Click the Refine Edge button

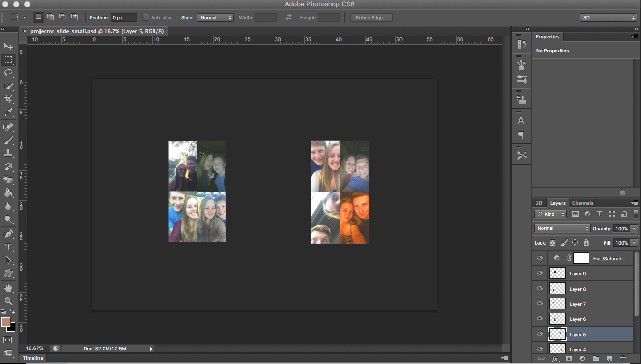coord(371,17)
